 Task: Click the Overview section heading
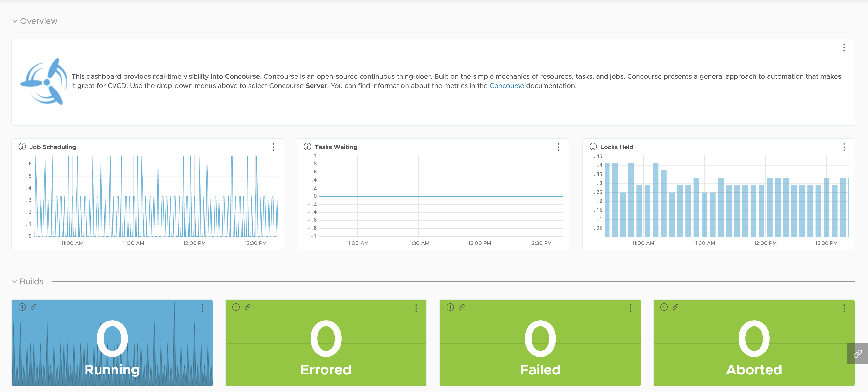39,21
